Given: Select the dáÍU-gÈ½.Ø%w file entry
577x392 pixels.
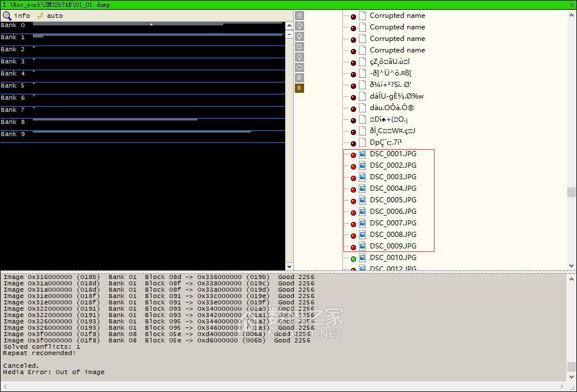Looking at the screenshot, I should coord(397,96).
